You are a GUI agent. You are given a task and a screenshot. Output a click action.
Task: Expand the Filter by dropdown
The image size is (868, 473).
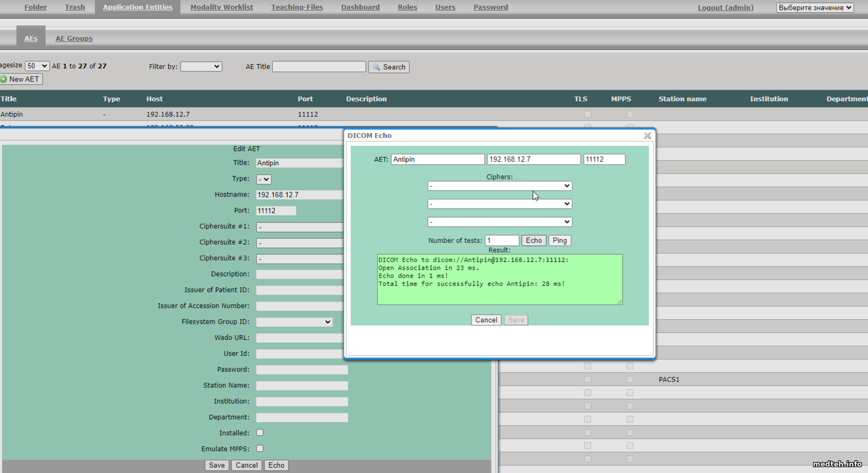pos(201,66)
